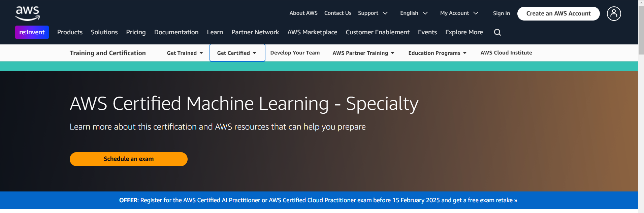Open the Products menu

pyautogui.click(x=70, y=32)
